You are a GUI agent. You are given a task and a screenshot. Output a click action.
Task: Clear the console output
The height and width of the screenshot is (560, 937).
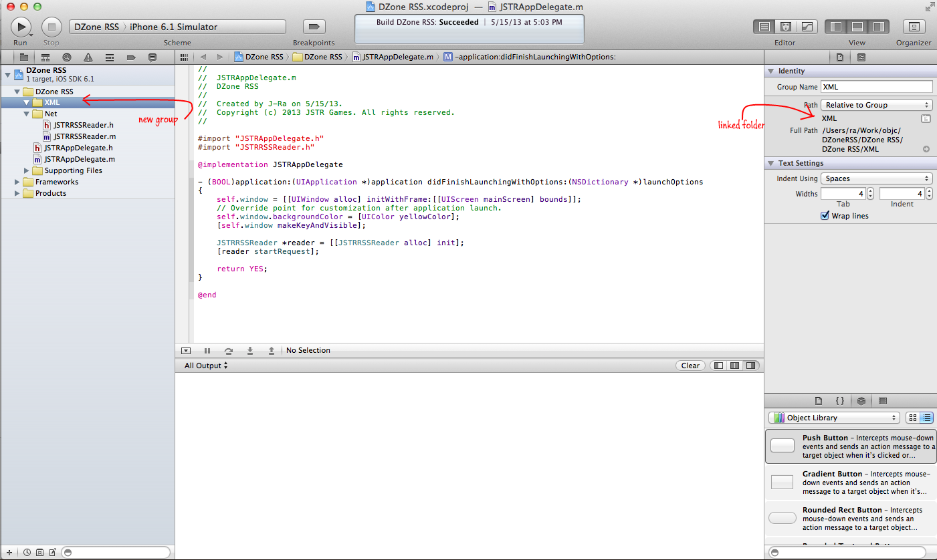pos(690,366)
